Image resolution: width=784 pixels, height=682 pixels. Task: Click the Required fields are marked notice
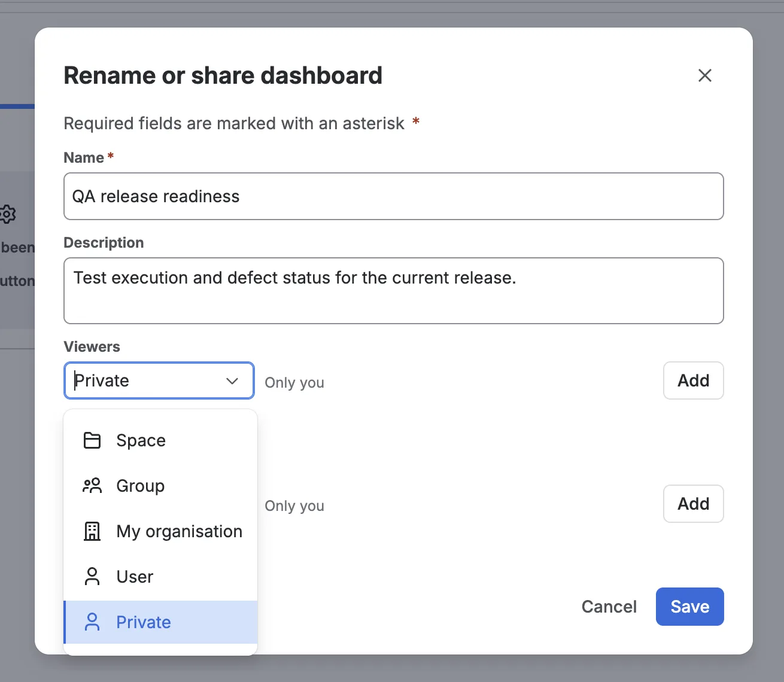click(x=241, y=123)
